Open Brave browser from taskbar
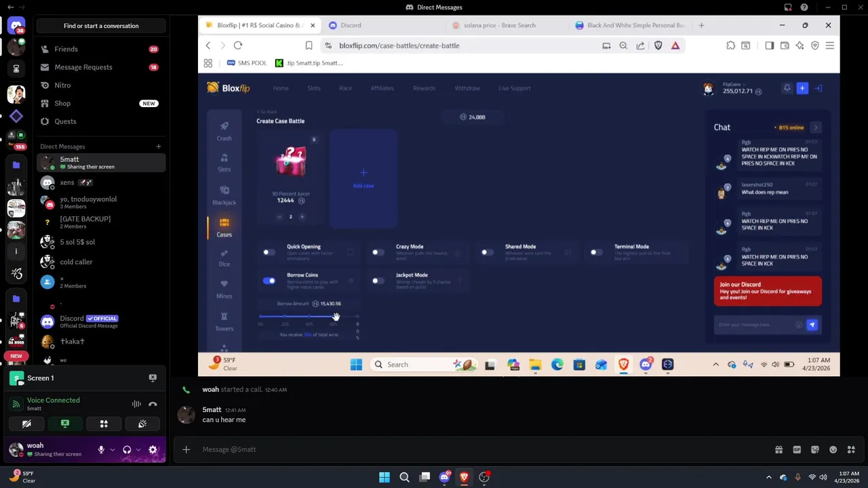This screenshot has height=488, width=868. tap(464, 477)
